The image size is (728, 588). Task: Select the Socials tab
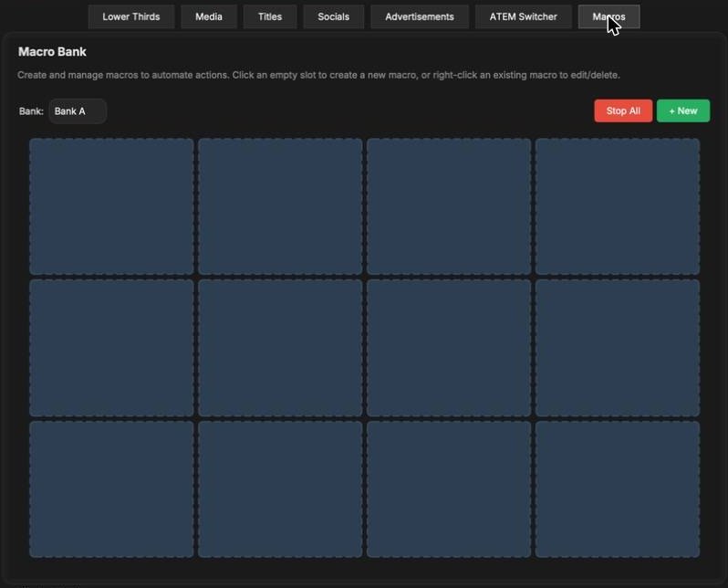333,16
